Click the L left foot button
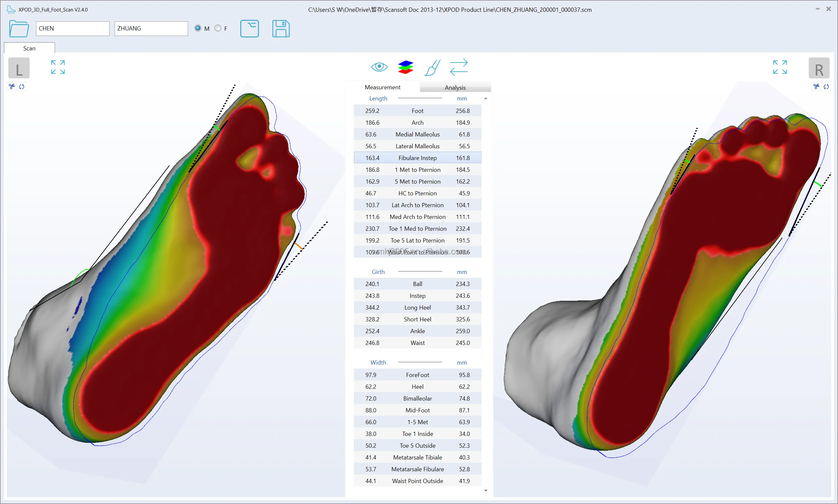Viewport: 838px width, 504px height. click(x=19, y=68)
